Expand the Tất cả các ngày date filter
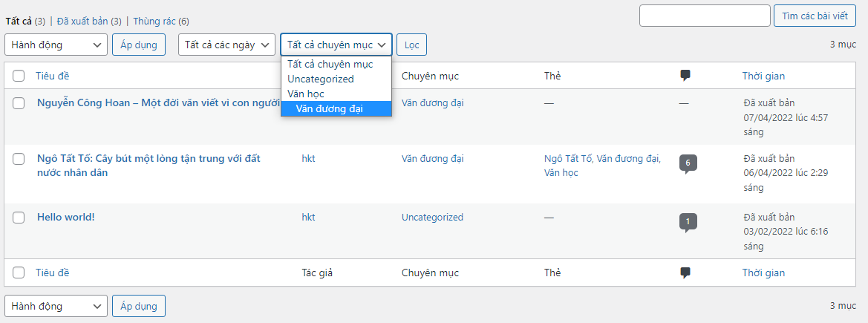The width and height of the screenshot is (868, 323). click(x=226, y=45)
